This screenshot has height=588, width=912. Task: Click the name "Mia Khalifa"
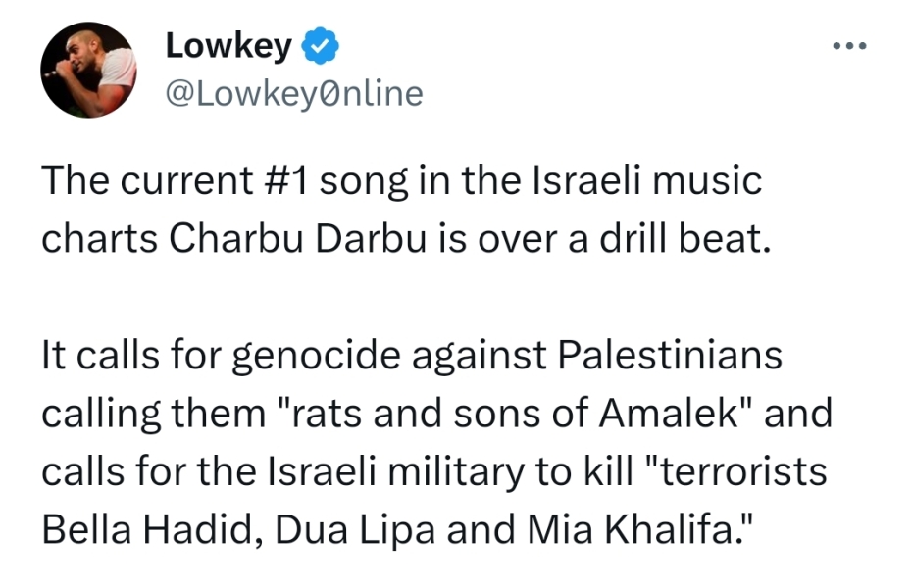click(x=617, y=530)
